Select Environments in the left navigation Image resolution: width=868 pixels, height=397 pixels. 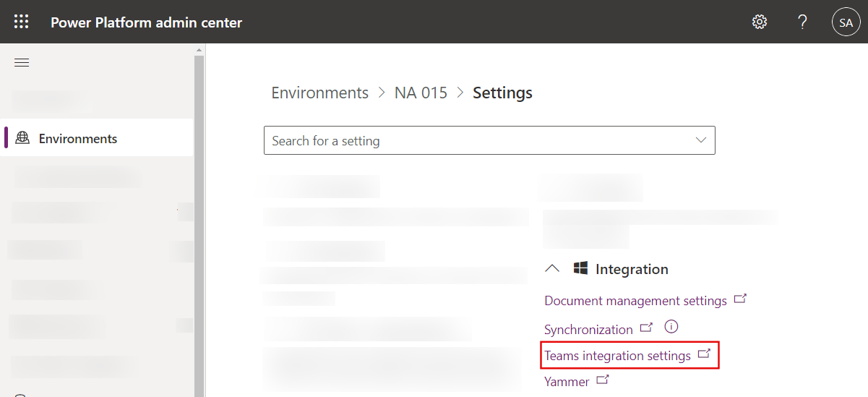coord(97,138)
